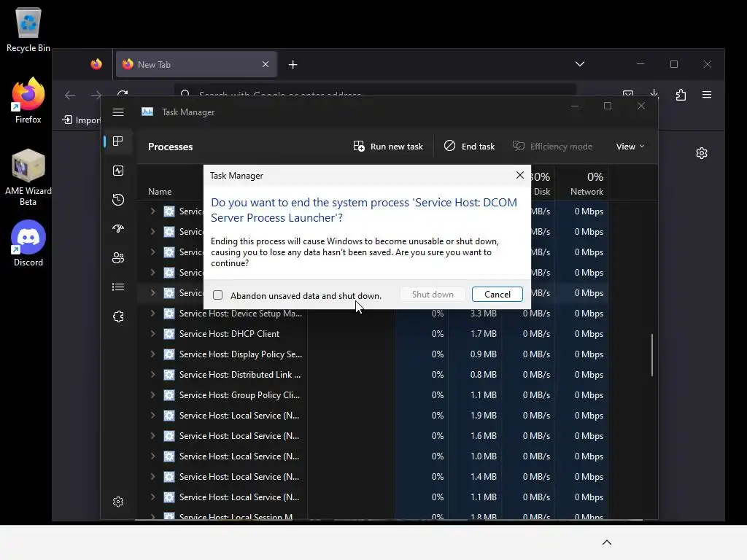Click Efficiency mode button
747x560 pixels.
(553, 146)
